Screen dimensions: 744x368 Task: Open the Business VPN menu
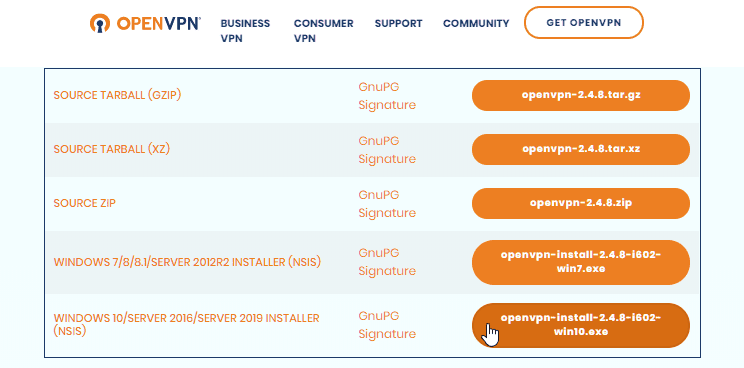[x=245, y=31]
